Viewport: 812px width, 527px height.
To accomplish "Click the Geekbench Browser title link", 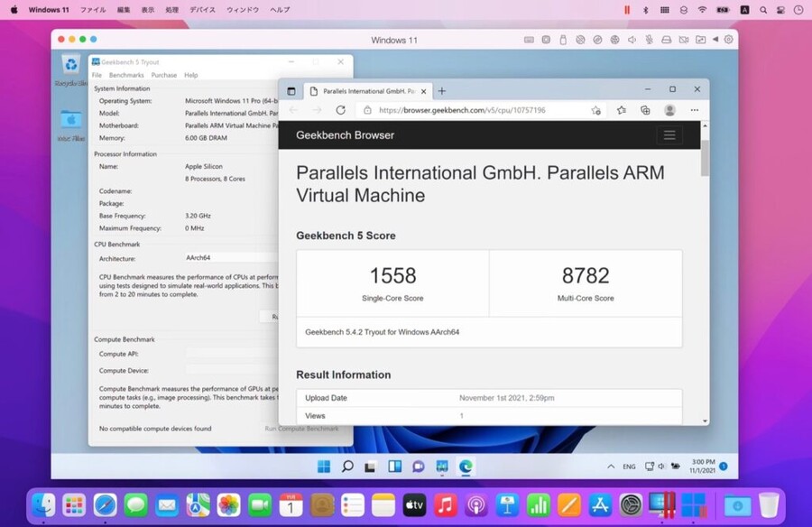I will 345,135.
